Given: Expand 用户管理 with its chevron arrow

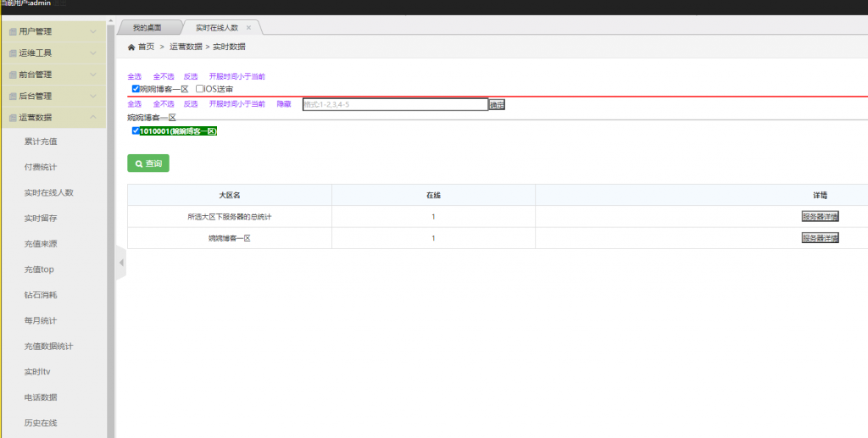Looking at the screenshot, I should (x=93, y=32).
